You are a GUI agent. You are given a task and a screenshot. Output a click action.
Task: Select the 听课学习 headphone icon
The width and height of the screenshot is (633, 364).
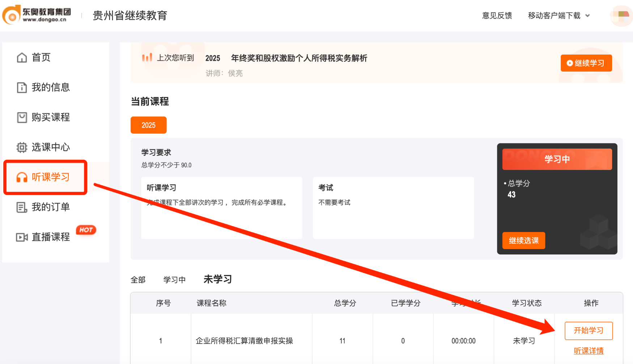pyautogui.click(x=22, y=177)
